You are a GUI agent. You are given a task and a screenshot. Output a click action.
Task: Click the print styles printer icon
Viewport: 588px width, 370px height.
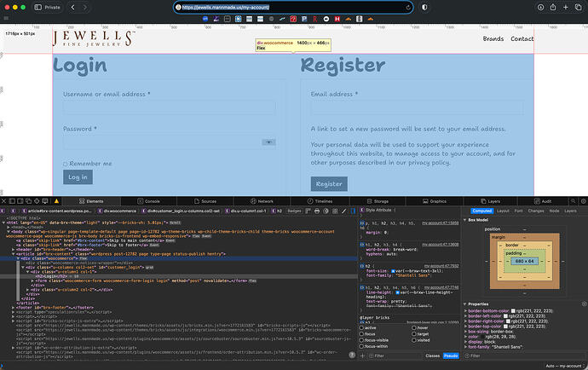click(317, 211)
